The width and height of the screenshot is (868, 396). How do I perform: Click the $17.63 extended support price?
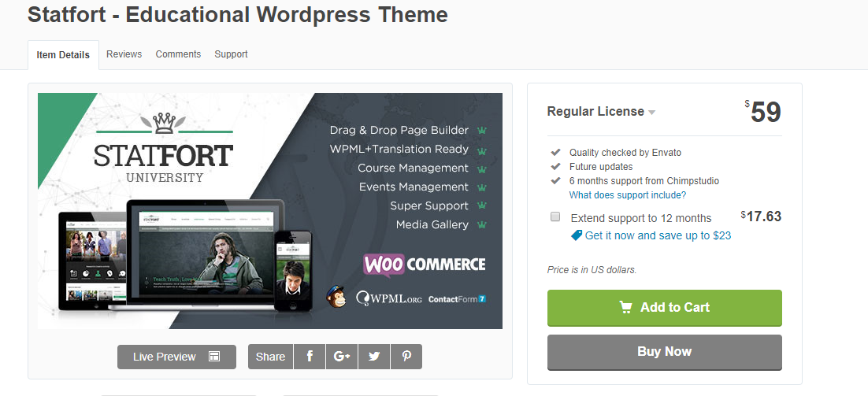pos(761,217)
